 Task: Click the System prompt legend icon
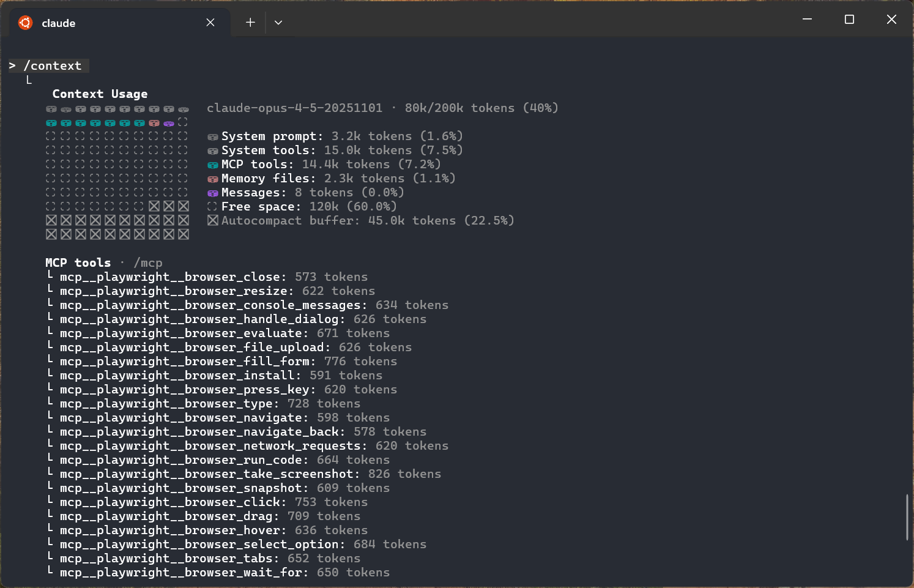tap(213, 137)
